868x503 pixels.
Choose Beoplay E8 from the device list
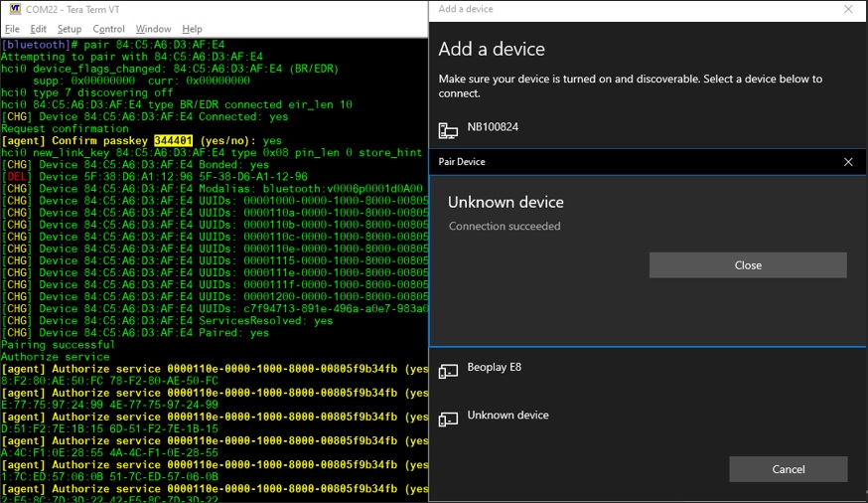(495, 368)
